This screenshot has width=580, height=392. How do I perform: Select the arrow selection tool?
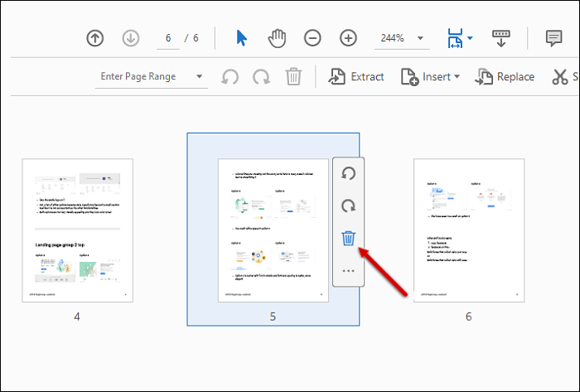pyautogui.click(x=242, y=38)
